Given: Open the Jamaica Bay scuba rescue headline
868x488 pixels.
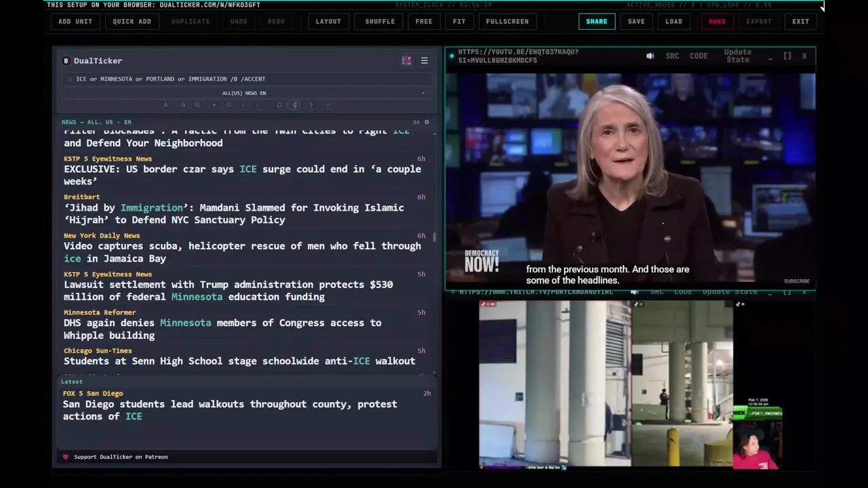Looking at the screenshot, I should click(243, 252).
